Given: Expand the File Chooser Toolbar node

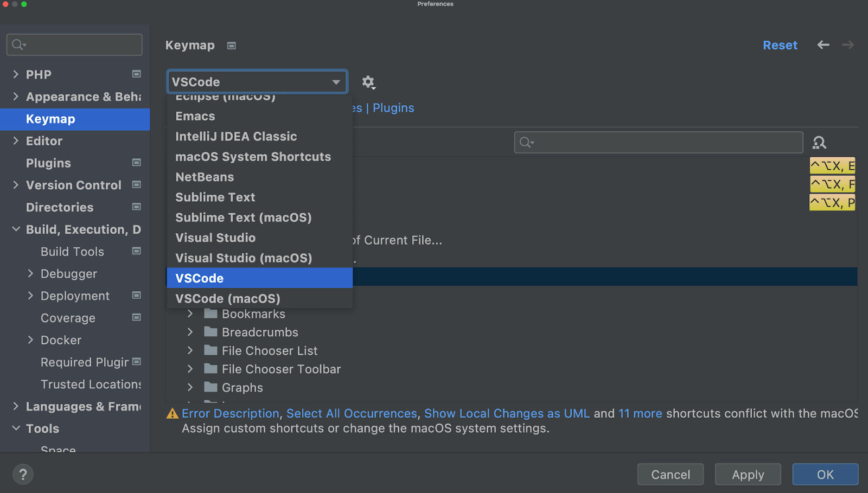Looking at the screenshot, I should click(x=190, y=369).
